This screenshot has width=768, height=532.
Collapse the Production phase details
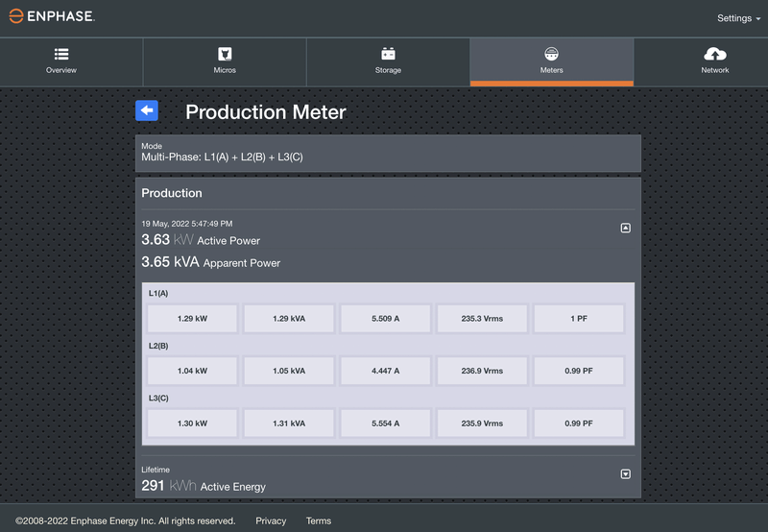pos(625,228)
